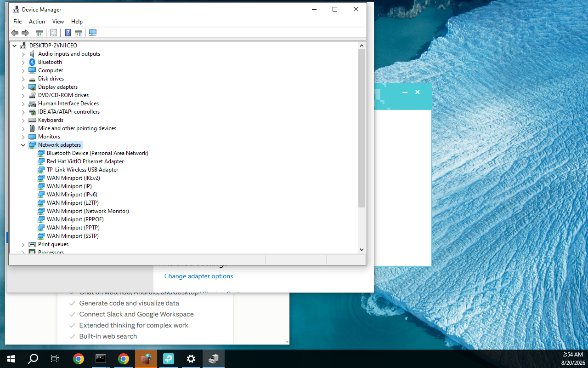Select WAN Miniport (SSTP) entry
This screenshot has height=368, width=588.
click(73, 236)
